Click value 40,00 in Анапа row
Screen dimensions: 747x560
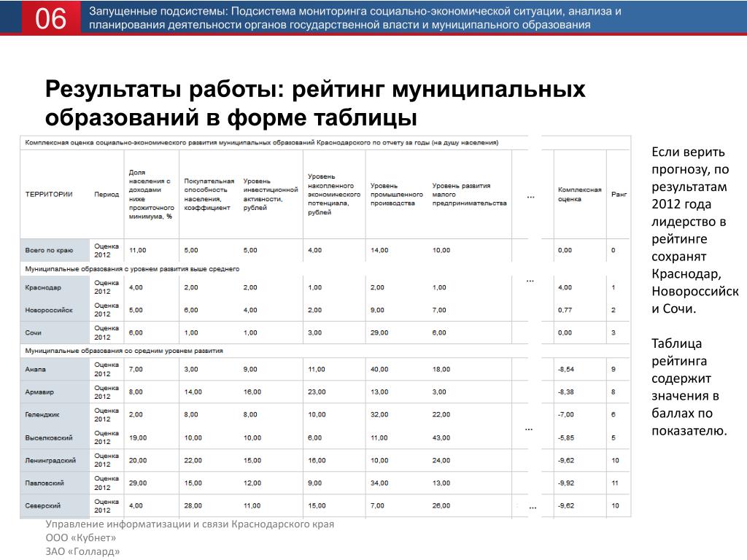379,369
